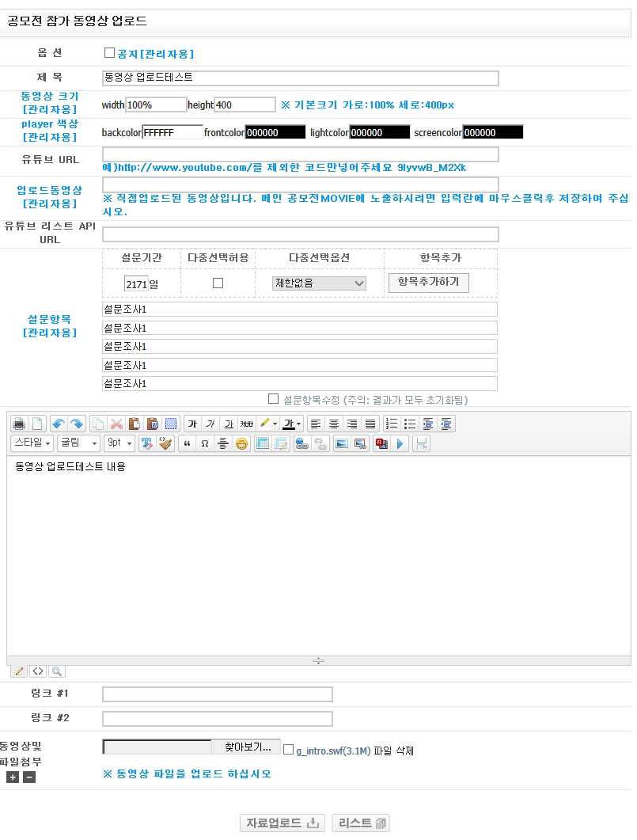Tick g_intro.swf file delete checkbox
Image resolution: width=637 pixels, height=840 pixels.
coord(288,750)
